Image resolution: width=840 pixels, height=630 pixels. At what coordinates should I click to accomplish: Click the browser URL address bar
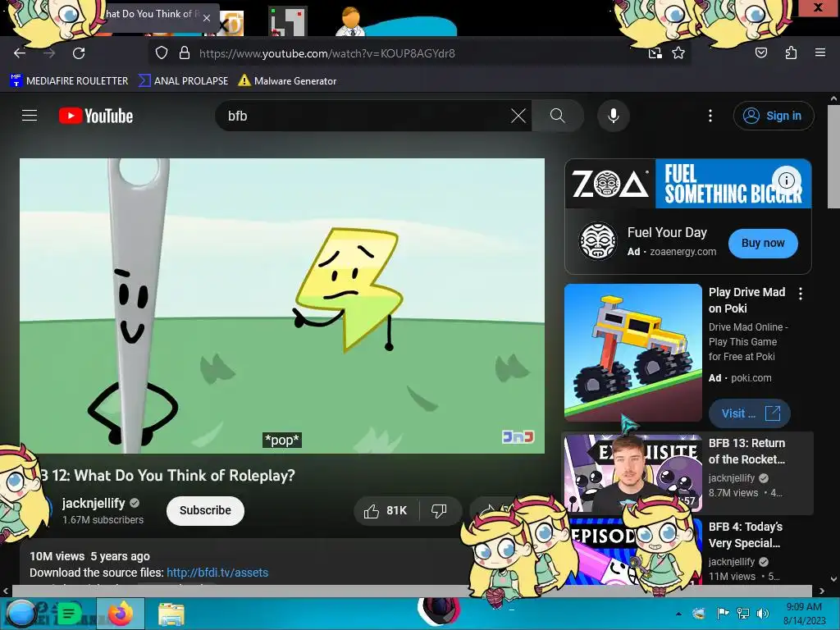[x=418, y=53]
